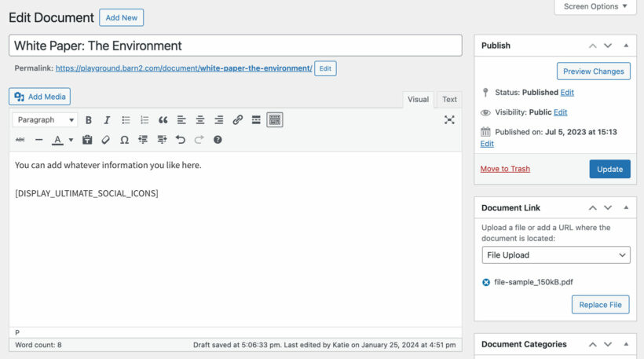Open the text color picker arrow
The image size is (644, 359).
71,140
